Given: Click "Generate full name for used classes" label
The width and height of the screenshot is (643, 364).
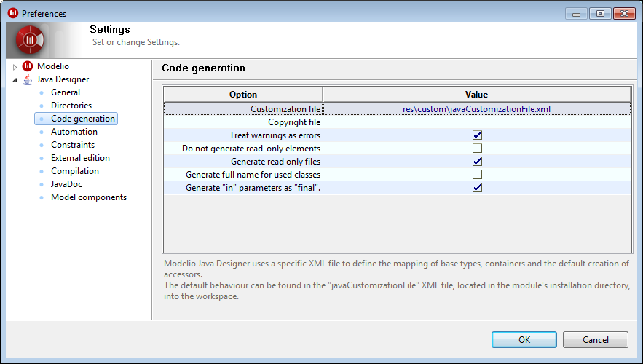Looking at the screenshot, I should coord(253,175).
